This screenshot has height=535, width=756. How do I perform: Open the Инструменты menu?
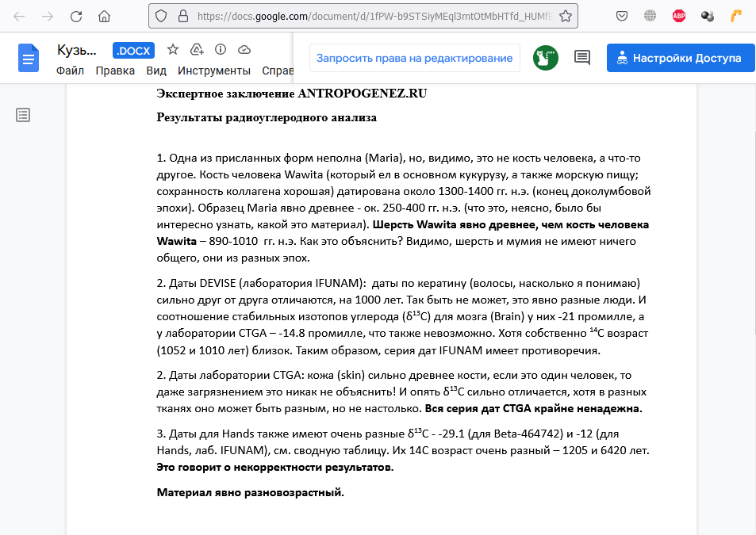click(x=214, y=71)
